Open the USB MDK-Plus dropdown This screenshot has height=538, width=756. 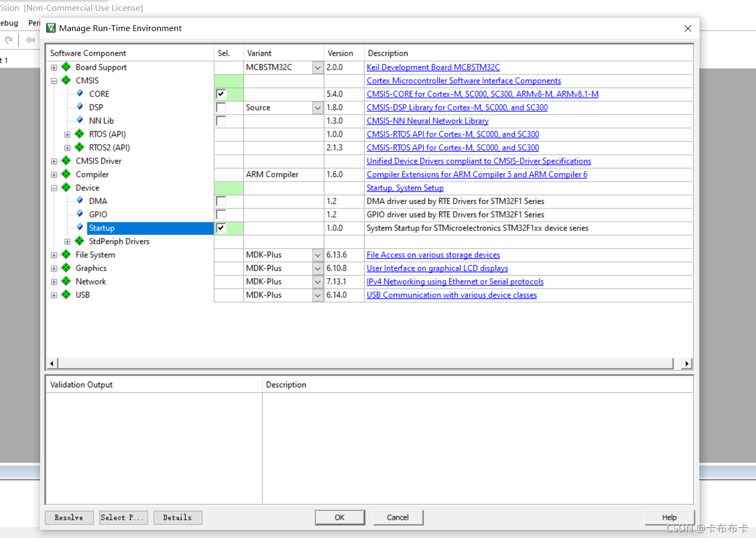pos(318,295)
